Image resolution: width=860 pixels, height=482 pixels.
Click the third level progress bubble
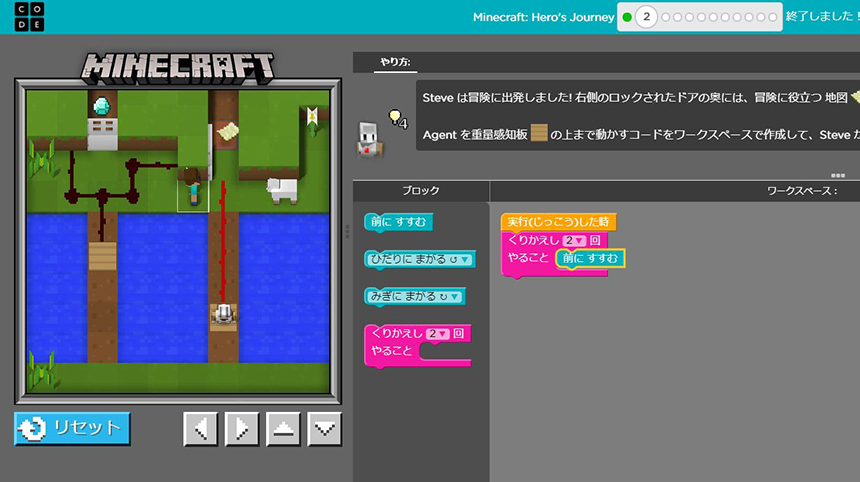coord(665,17)
